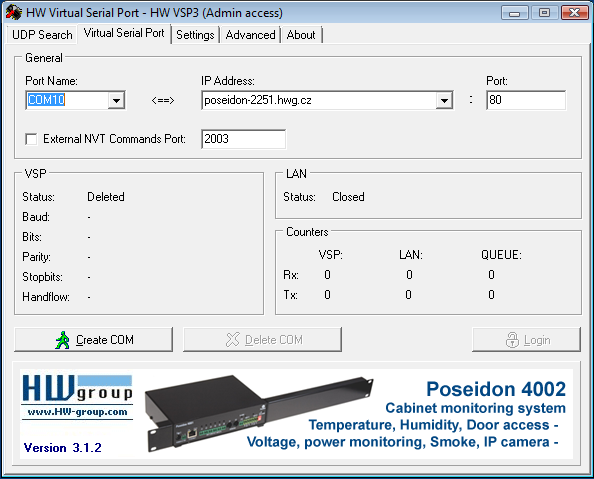Screen dimensions: 594x479
Task: Click the green running man icon on Create COM
Action: pyautogui.click(x=63, y=340)
